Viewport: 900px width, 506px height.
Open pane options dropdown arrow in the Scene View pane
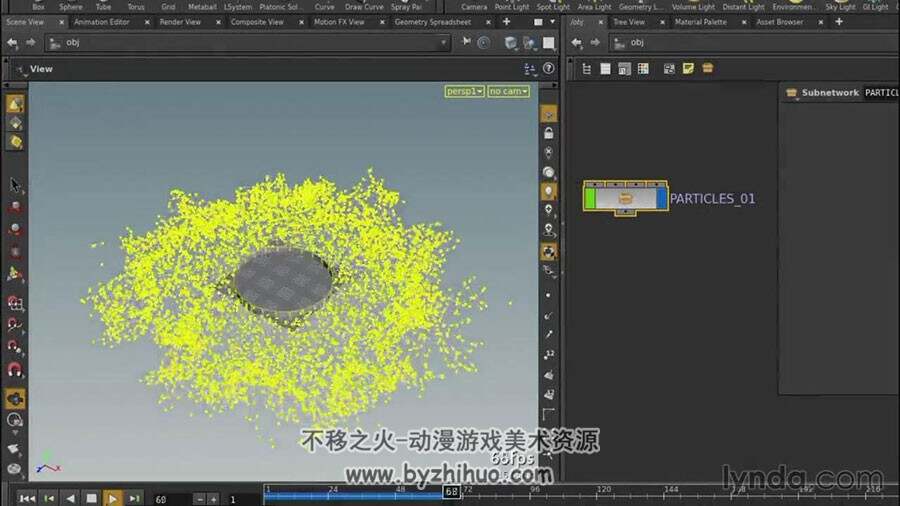click(553, 22)
